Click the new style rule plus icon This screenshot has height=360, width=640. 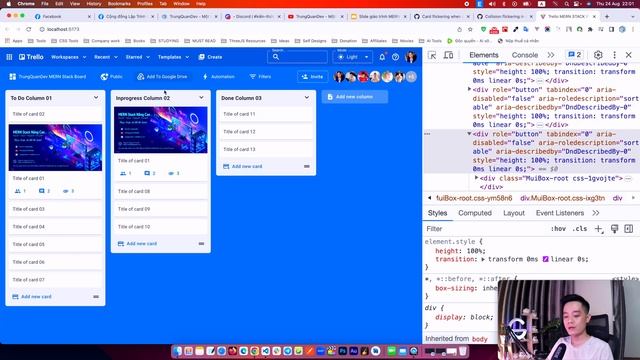[598, 229]
